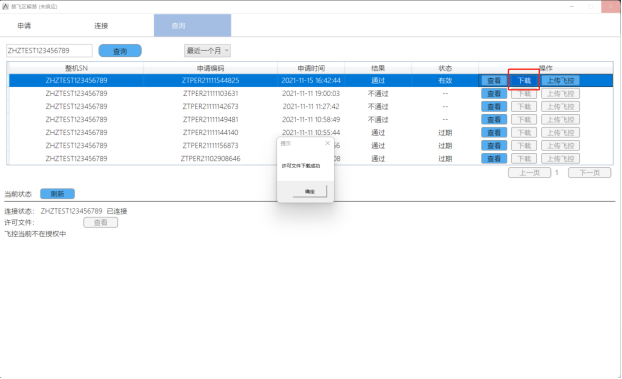Click the application icon in title bar
Screen dimensions: 622x379
pos(5,6)
